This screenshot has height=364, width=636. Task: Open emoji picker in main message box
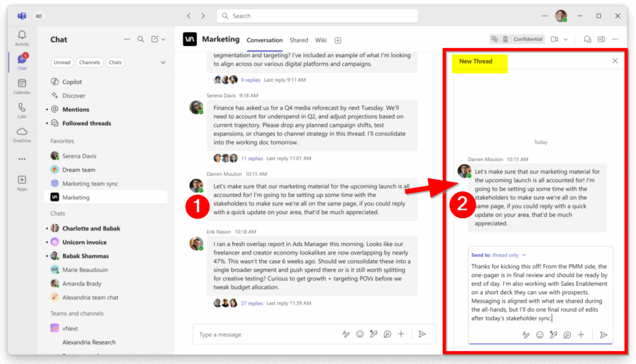pos(360,334)
